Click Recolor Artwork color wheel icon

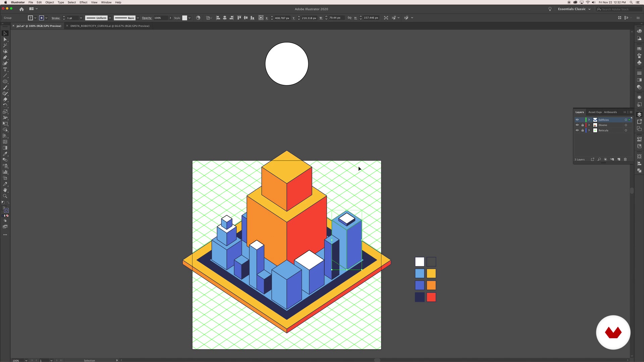click(x=198, y=18)
